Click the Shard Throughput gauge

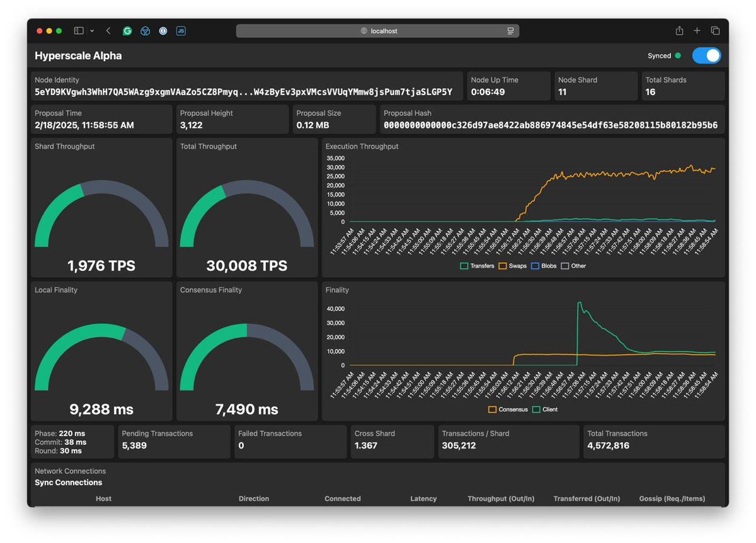[x=101, y=214]
